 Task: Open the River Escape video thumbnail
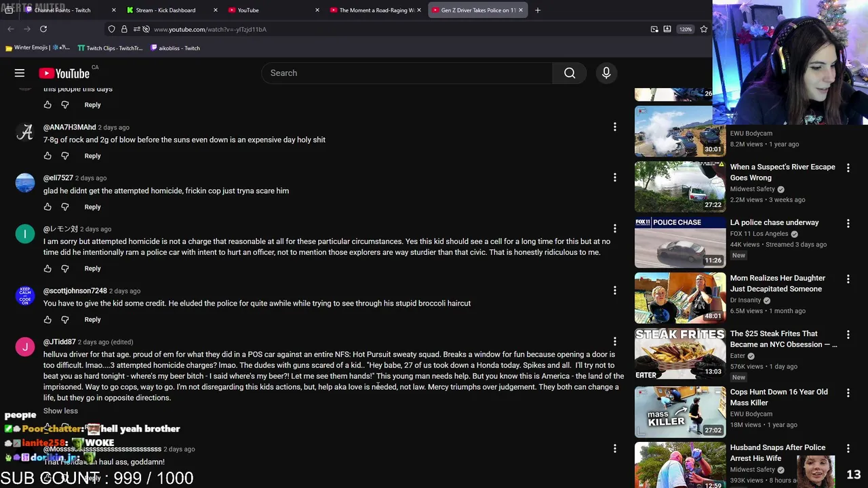(x=680, y=186)
